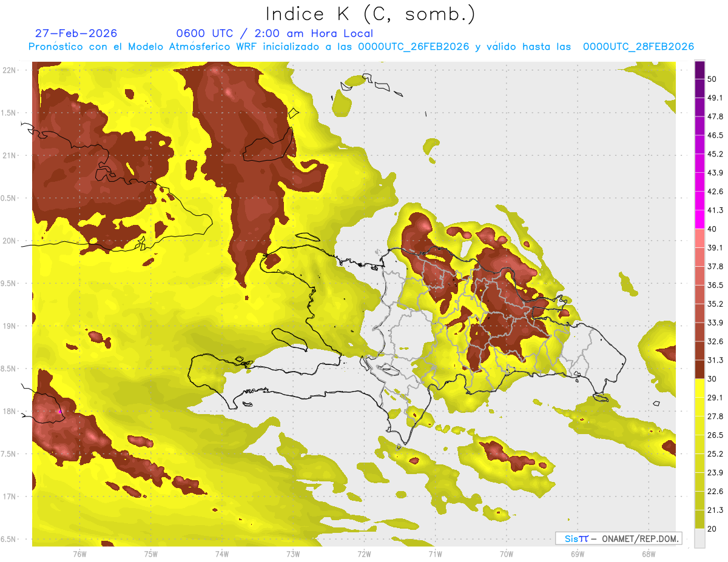Select the color scale value "43.9"
Image resolution: width=728 pixels, height=562 pixels.
pyautogui.click(x=715, y=173)
